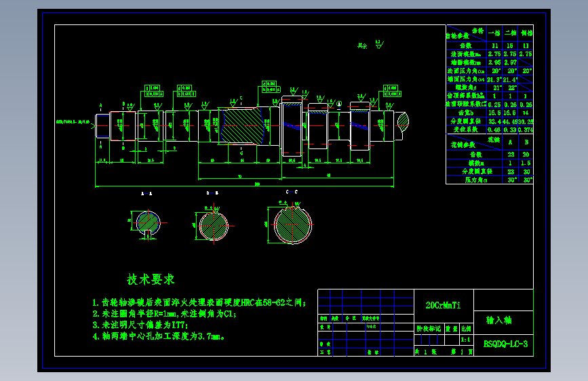Image resolution: width=588 pixels, height=381 pixels.
Task: Click the 变位系数 row label
Action: click(x=466, y=129)
